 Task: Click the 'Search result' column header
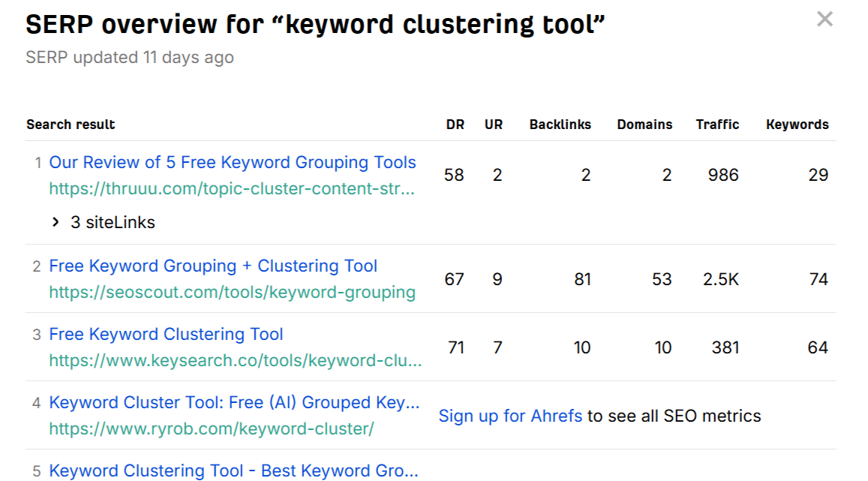(71, 125)
